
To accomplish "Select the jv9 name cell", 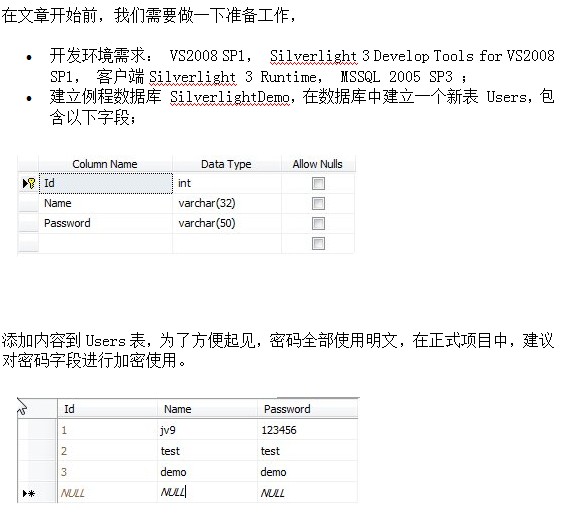I will 207,430.
